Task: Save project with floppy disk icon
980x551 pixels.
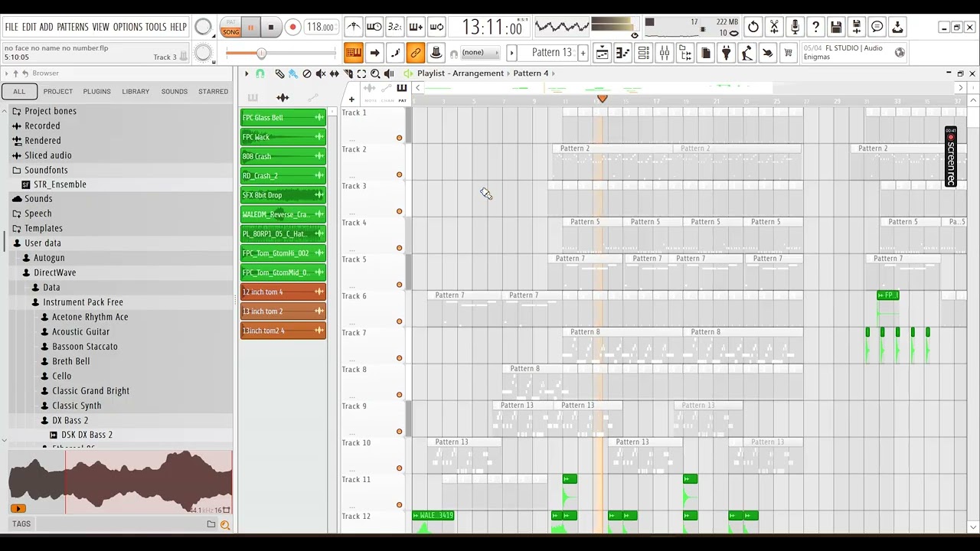Action: click(836, 27)
